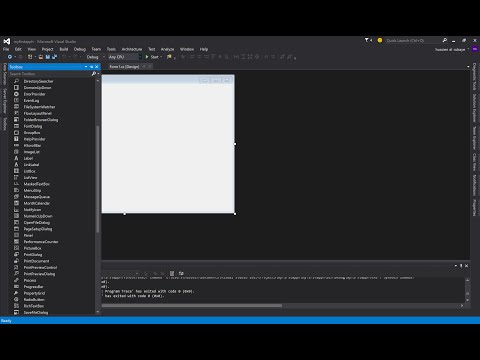The width and height of the screenshot is (480, 360).
Task: Click the Start debugging button
Action: point(152,57)
